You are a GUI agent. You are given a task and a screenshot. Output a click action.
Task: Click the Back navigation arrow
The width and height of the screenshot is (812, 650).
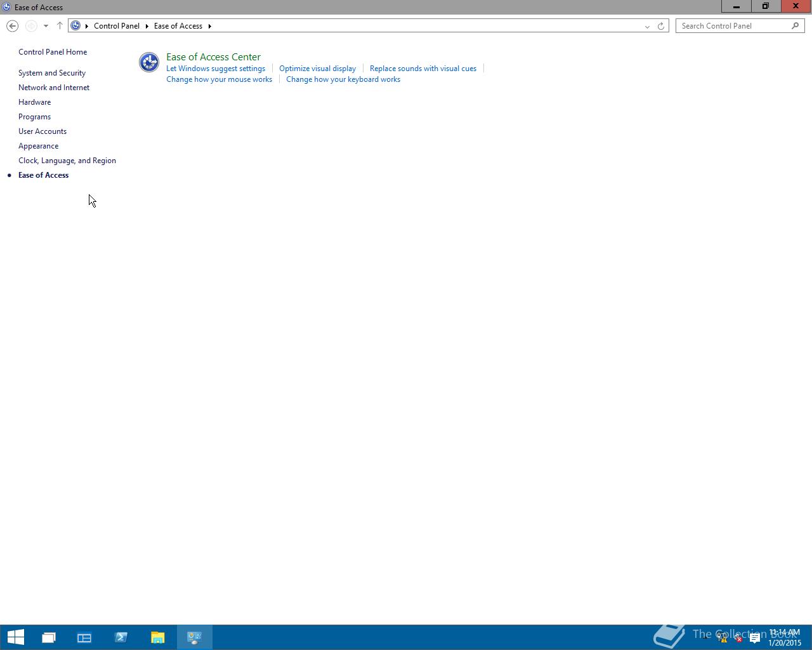click(x=12, y=26)
